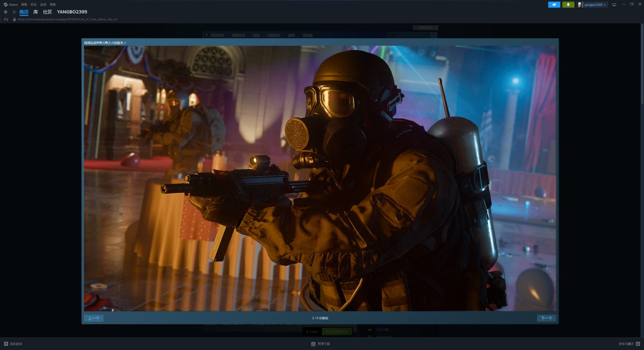Open the 查看 (View) menu

click(x=24, y=5)
